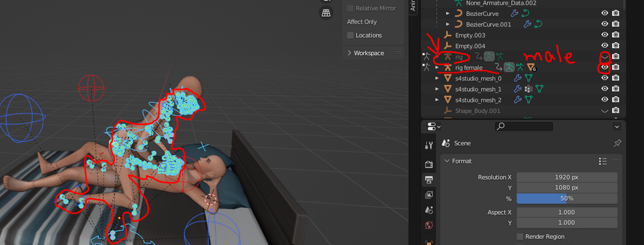644x245 pixels.
Task: Click s4studio_mesh_1 green mesh data icon
Action: tap(539, 88)
